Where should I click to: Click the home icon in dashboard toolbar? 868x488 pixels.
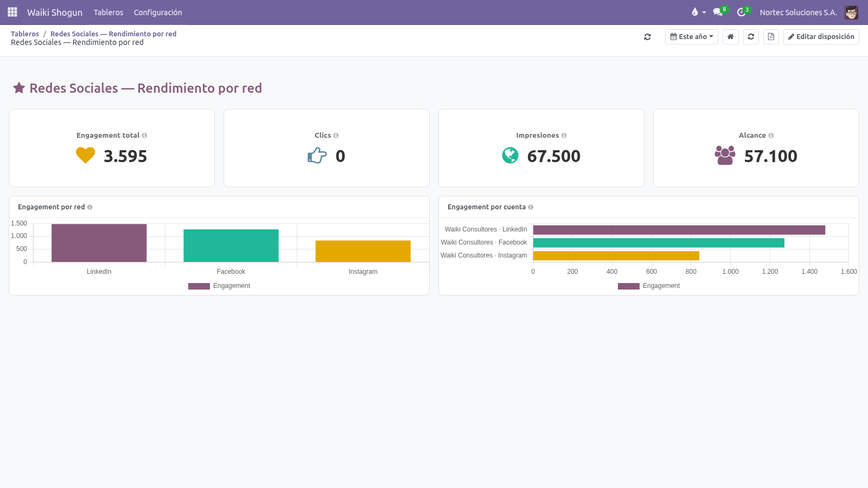(731, 37)
